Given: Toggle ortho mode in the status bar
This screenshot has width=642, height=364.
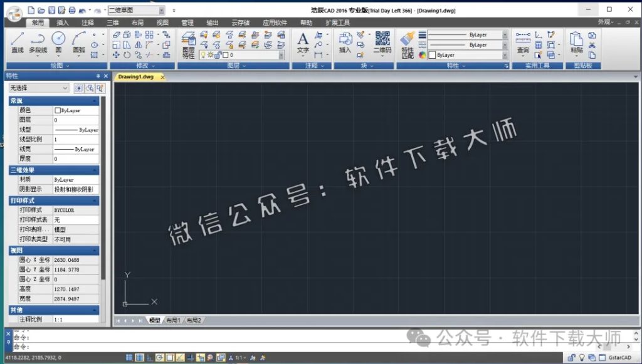Looking at the screenshot, I should point(149,357).
